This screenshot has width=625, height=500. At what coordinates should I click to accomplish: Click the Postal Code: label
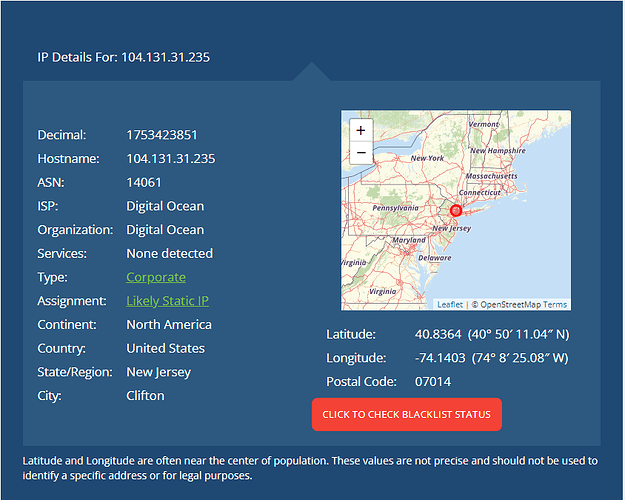(361, 382)
